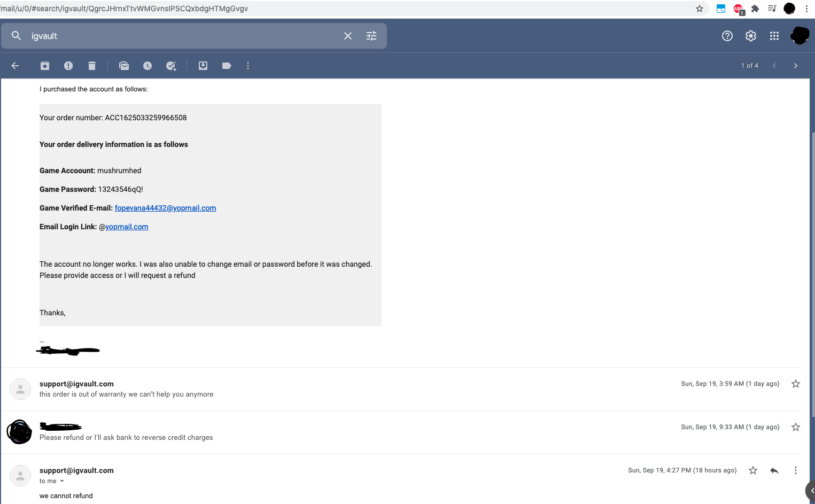Open the fopevana44432@yopmail.com email link
This screenshot has height=504, width=815.
point(165,208)
